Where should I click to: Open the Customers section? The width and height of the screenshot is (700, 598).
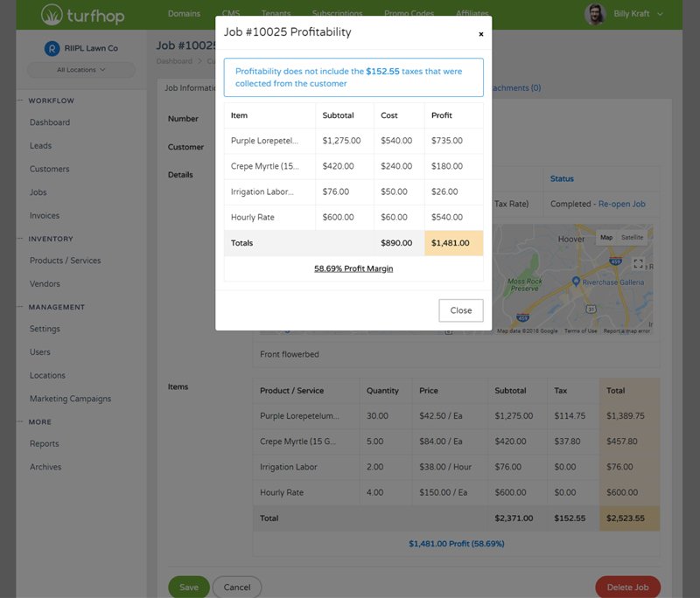click(x=48, y=169)
